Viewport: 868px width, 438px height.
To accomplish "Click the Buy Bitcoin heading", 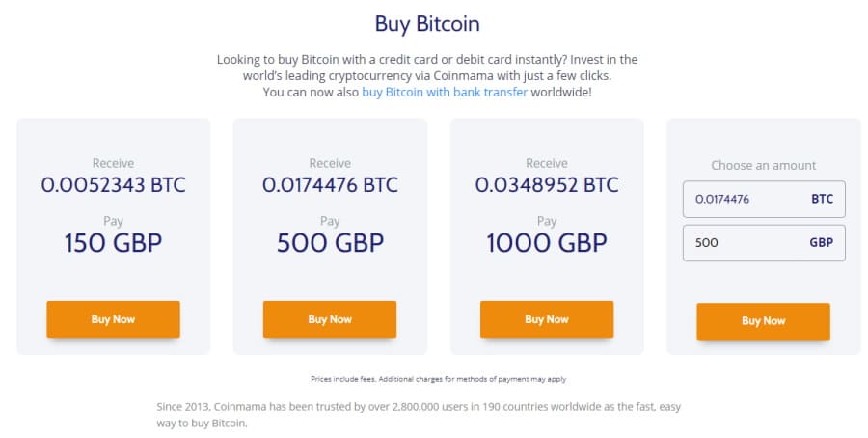I will [427, 24].
